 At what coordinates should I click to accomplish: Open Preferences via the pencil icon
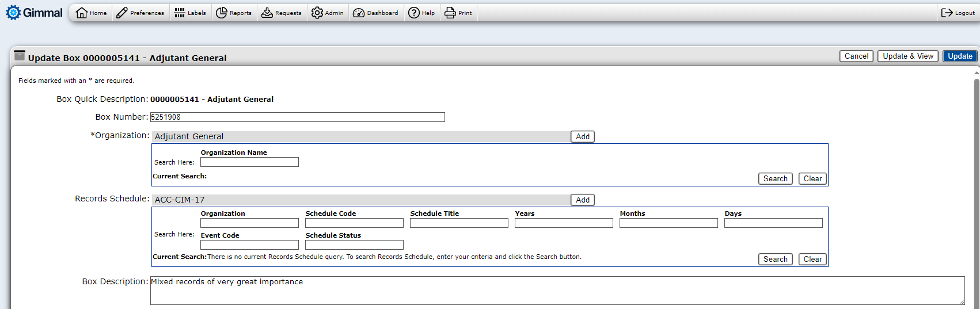pyautogui.click(x=122, y=13)
